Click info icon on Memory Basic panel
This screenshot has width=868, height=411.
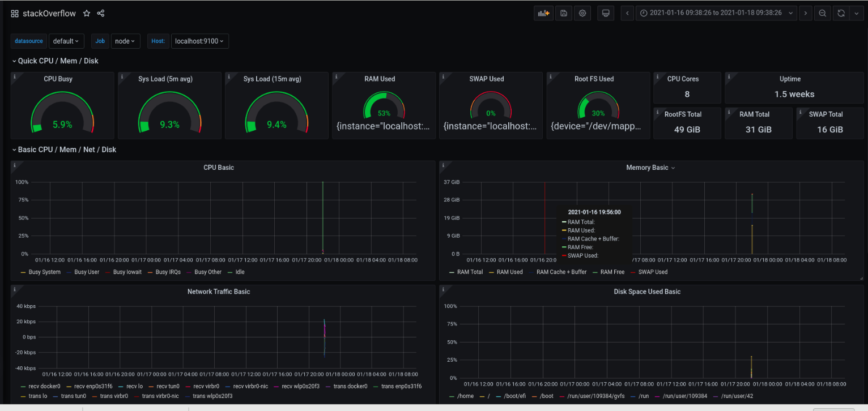[x=443, y=165]
